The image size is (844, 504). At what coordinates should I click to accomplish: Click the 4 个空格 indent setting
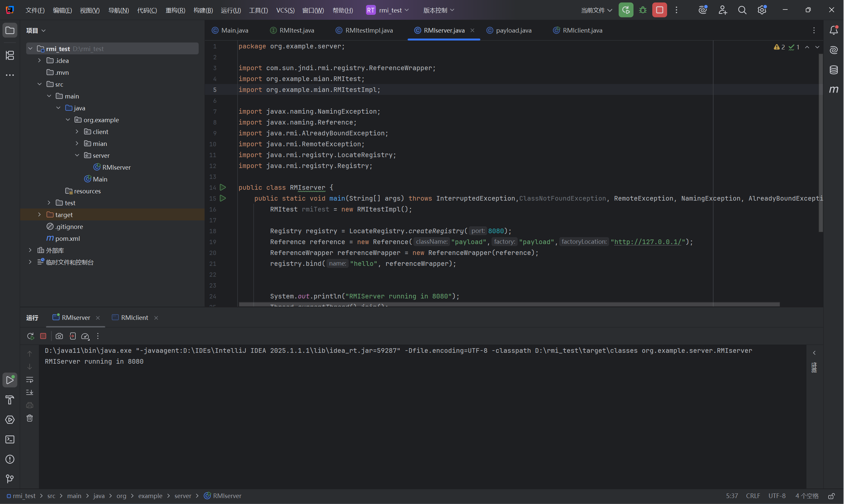pyautogui.click(x=807, y=496)
